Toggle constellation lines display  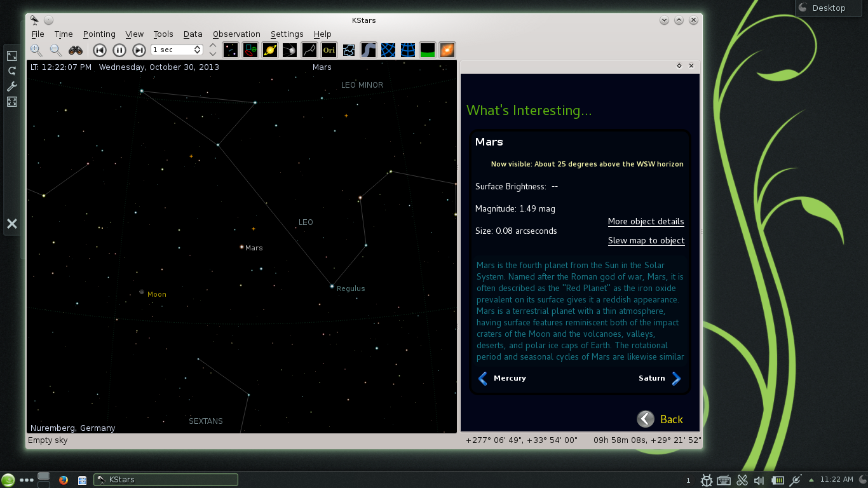click(309, 50)
